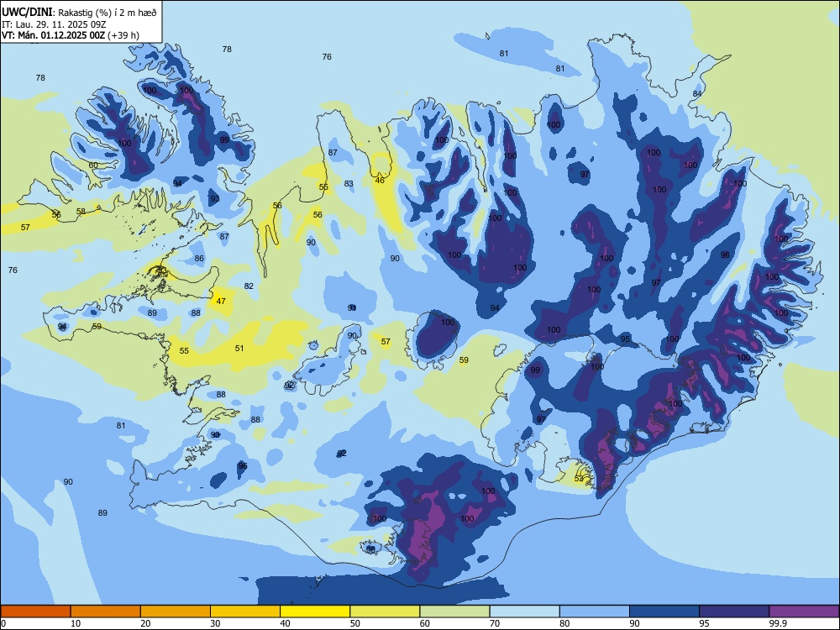Click the medium blue 90–95 legend swatch
Screen dimensions: 840x630
click(x=664, y=612)
